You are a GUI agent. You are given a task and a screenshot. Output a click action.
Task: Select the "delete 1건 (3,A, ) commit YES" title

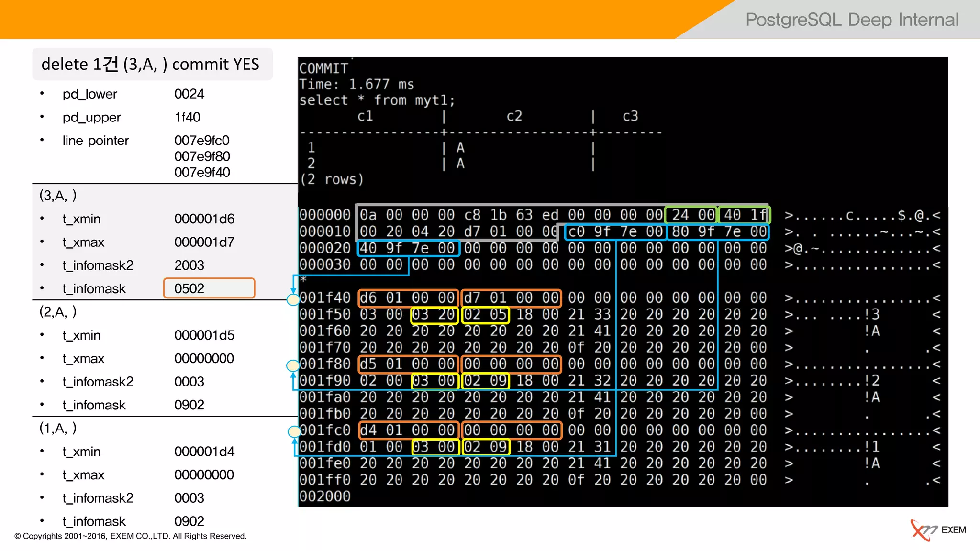(150, 64)
